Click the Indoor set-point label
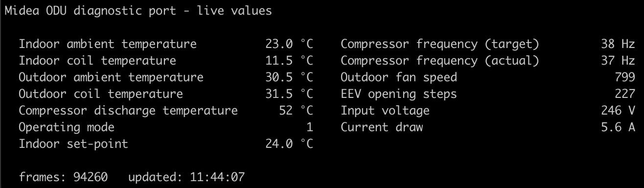Screen dimensions: 644x188 tap(73, 144)
